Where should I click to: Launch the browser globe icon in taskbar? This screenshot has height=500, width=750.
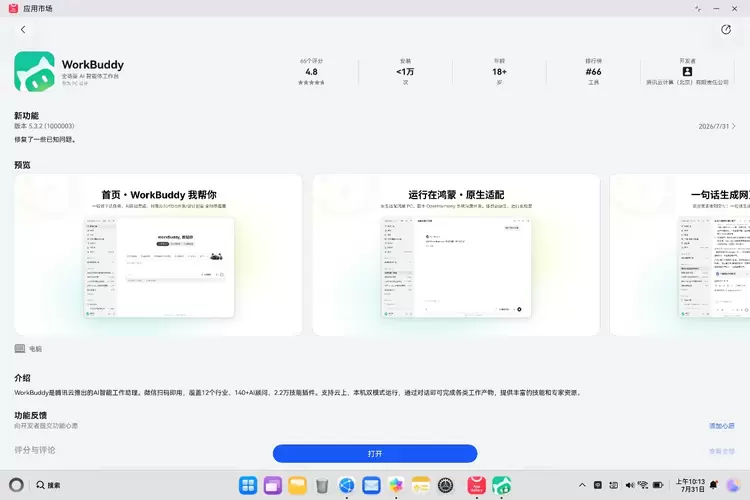pyautogui.click(x=347, y=486)
